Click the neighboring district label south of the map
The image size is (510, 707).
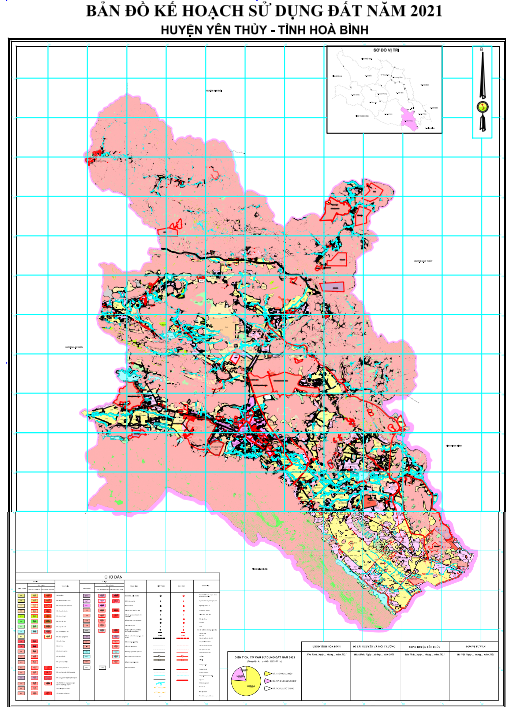pos(259,569)
